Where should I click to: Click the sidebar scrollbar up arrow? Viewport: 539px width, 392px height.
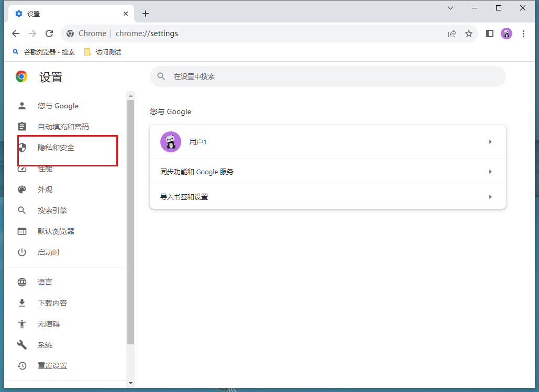tap(130, 96)
